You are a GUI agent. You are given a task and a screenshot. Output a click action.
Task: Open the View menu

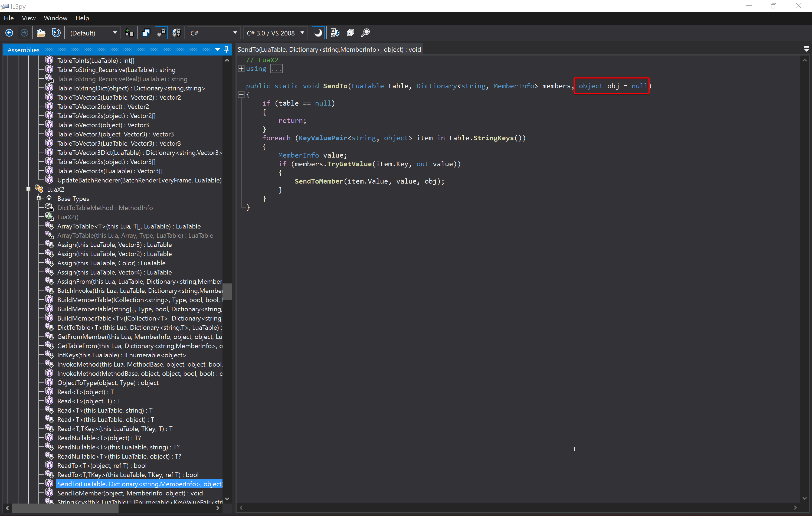pos(29,18)
